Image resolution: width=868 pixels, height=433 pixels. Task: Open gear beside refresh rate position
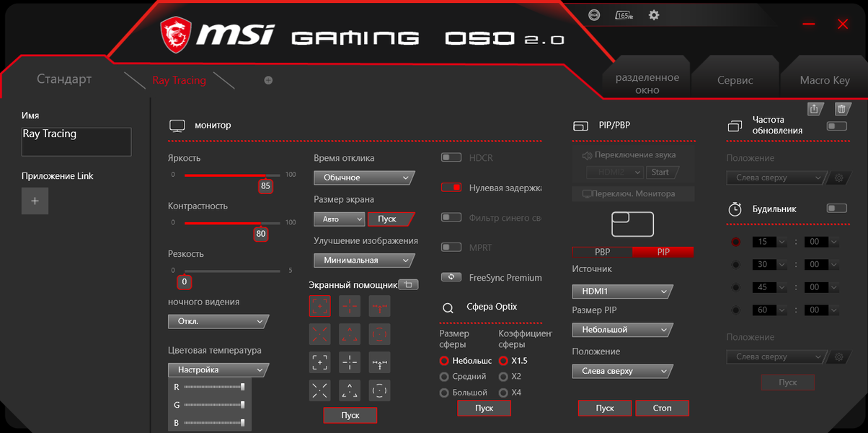click(838, 178)
